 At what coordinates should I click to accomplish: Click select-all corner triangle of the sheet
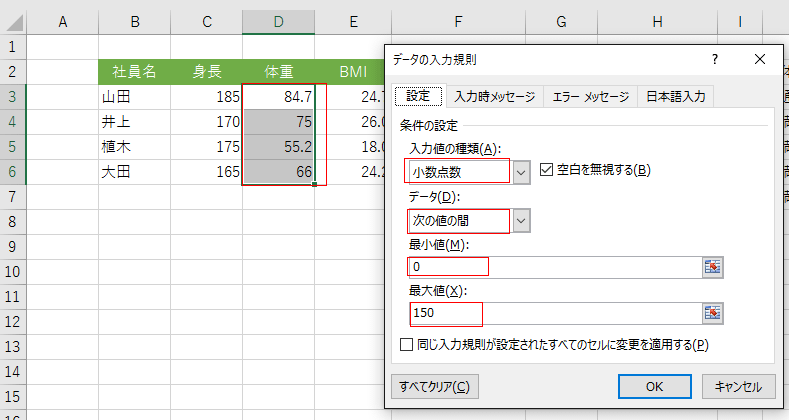13,21
